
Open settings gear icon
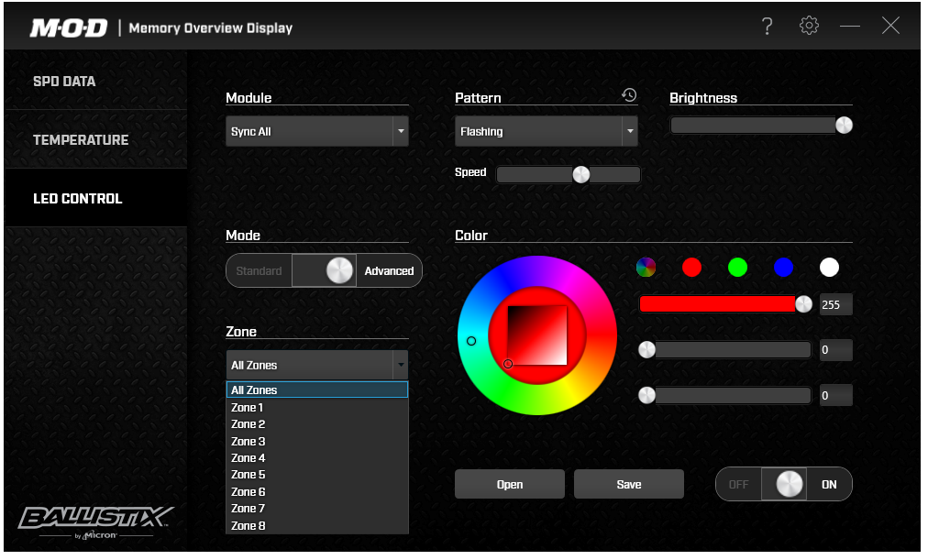pyautogui.click(x=809, y=26)
